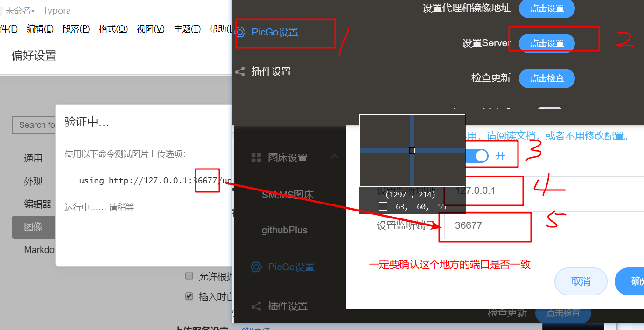Click the bright 点击检查 button for 检查更新
This screenshot has height=330, width=644.
click(x=546, y=78)
